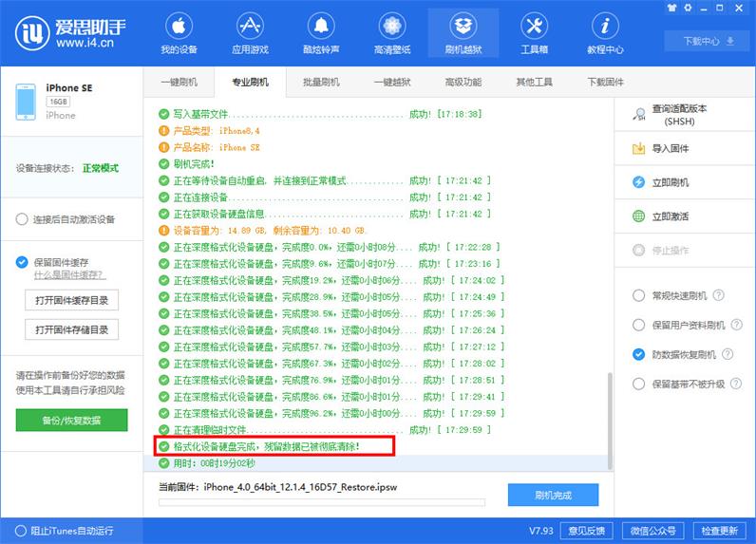Switch to 下载固件 tab

[x=605, y=82]
